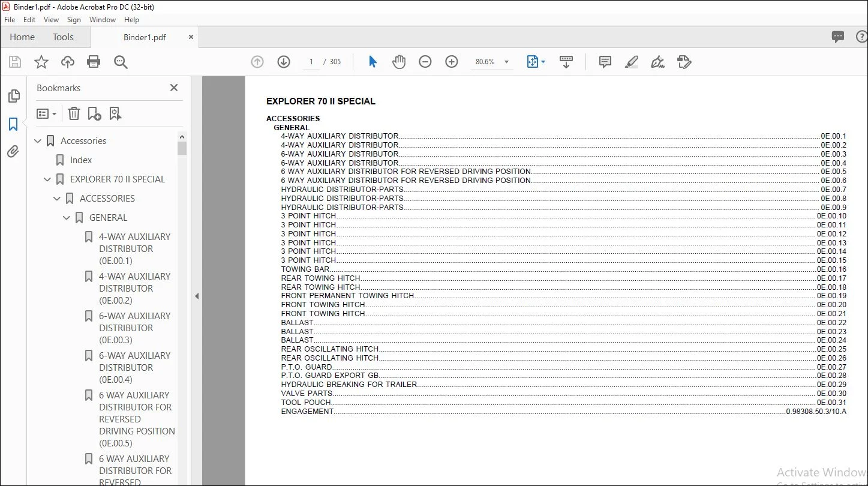Collapse the GENERAL bookmark node

[x=67, y=218]
